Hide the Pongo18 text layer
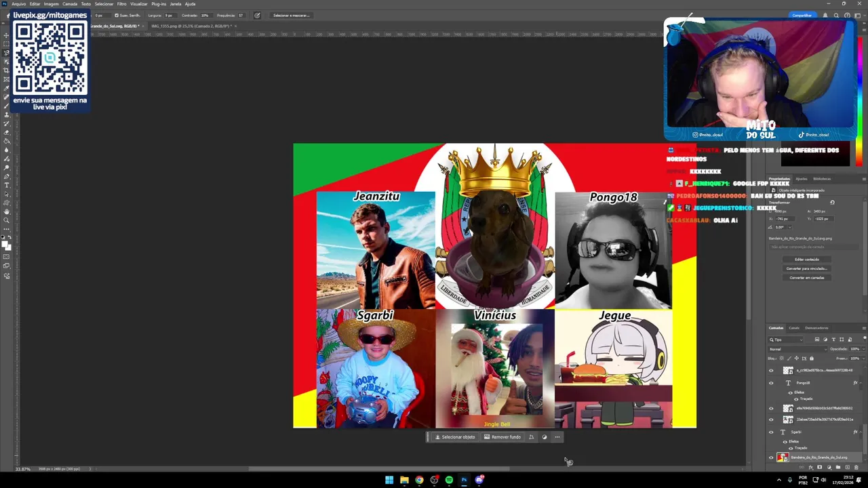 [x=771, y=383]
